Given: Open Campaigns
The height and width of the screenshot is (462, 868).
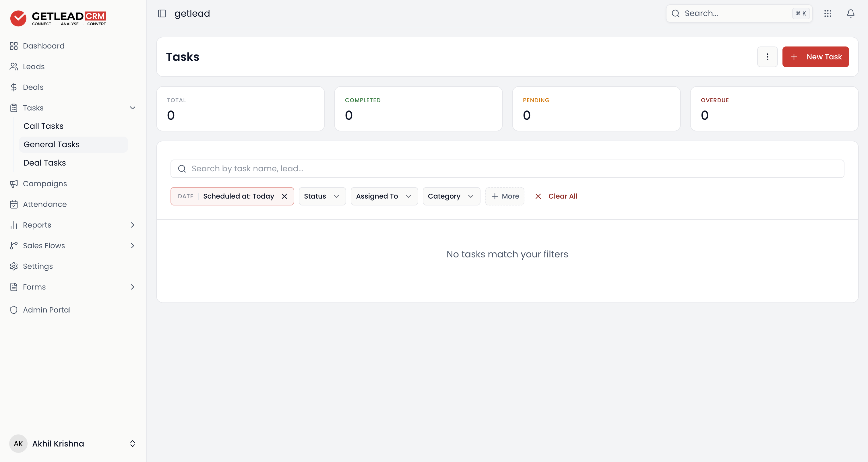Looking at the screenshot, I should tap(45, 184).
